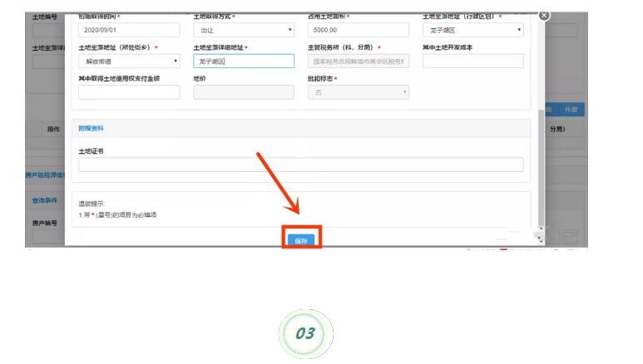643x364 pixels.
Task: Click the 土地坐落详细地址 input field
Action: 244,61
